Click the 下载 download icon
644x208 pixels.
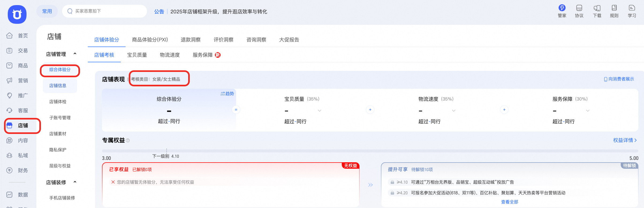597,8
